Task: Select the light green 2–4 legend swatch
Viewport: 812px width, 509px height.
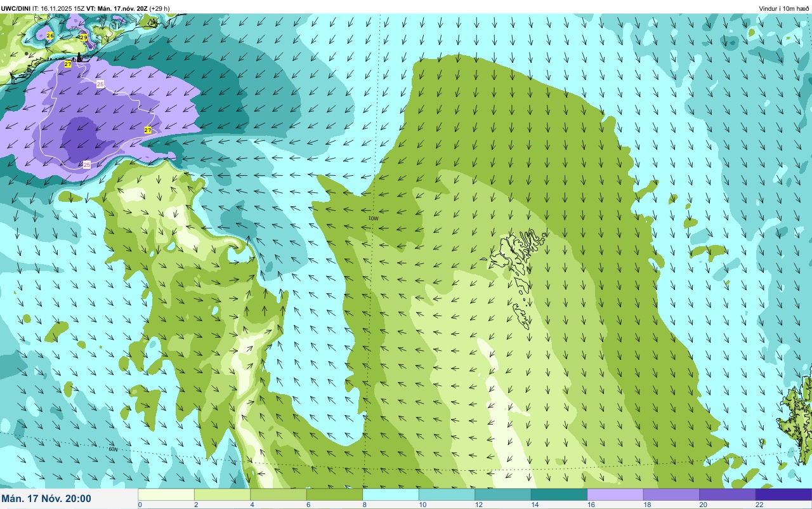Action: 222,494
